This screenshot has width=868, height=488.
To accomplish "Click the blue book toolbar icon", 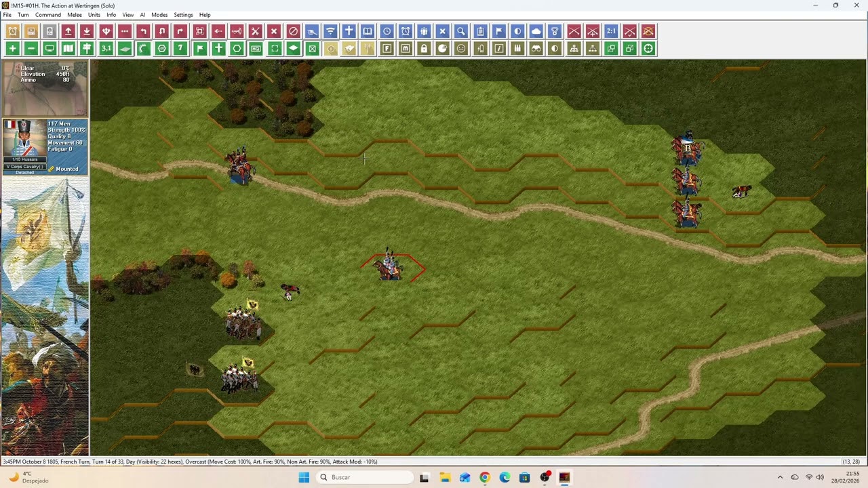I will click(x=368, y=31).
